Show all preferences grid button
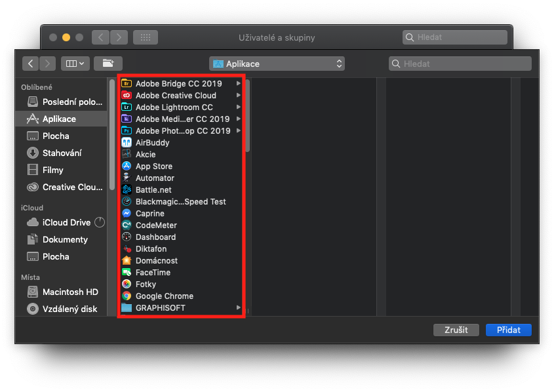The image size is (554, 392). click(x=146, y=37)
